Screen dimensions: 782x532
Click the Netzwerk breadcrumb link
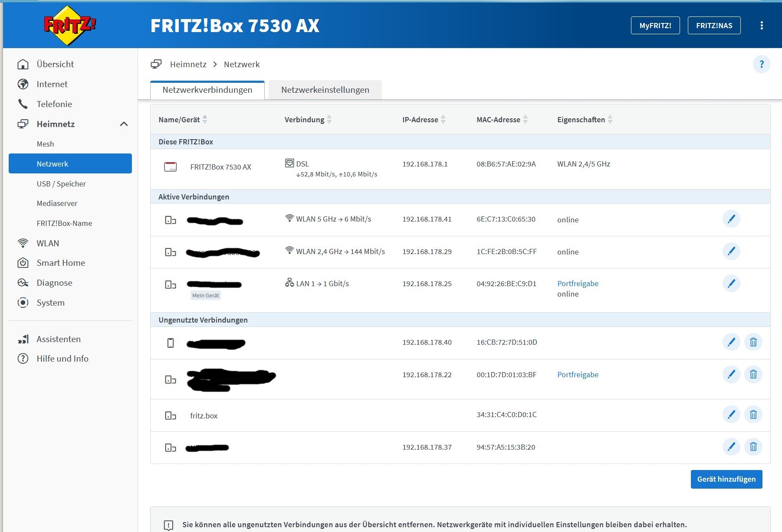(x=242, y=64)
